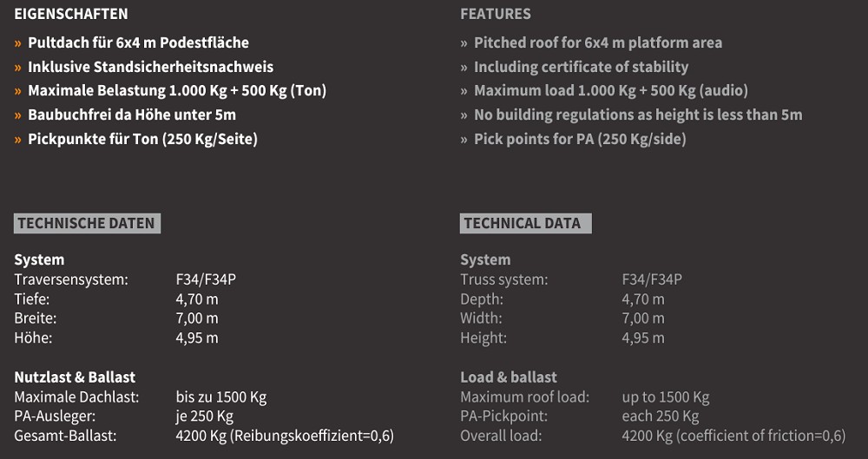This screenshot has height=459, width=868.
Task: Click the Baubuchfrei da Höhe unter 5m line
Action: click(132, 115)
